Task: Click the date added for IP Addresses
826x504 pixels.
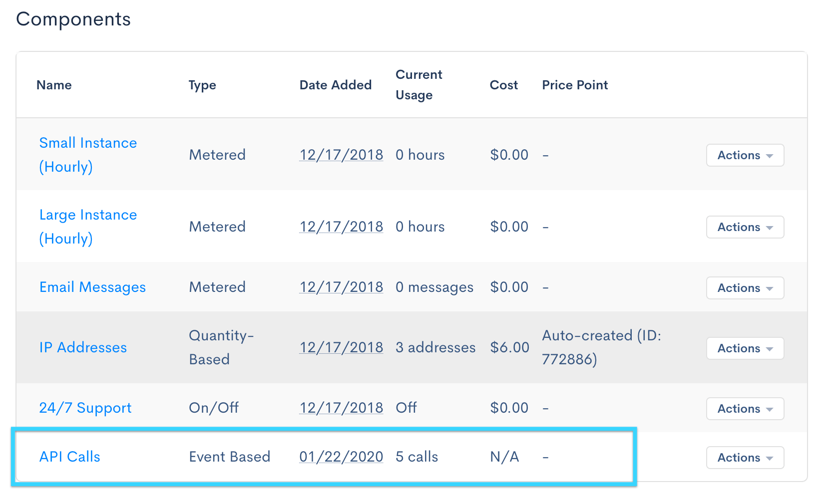Action: click(341, 347)
